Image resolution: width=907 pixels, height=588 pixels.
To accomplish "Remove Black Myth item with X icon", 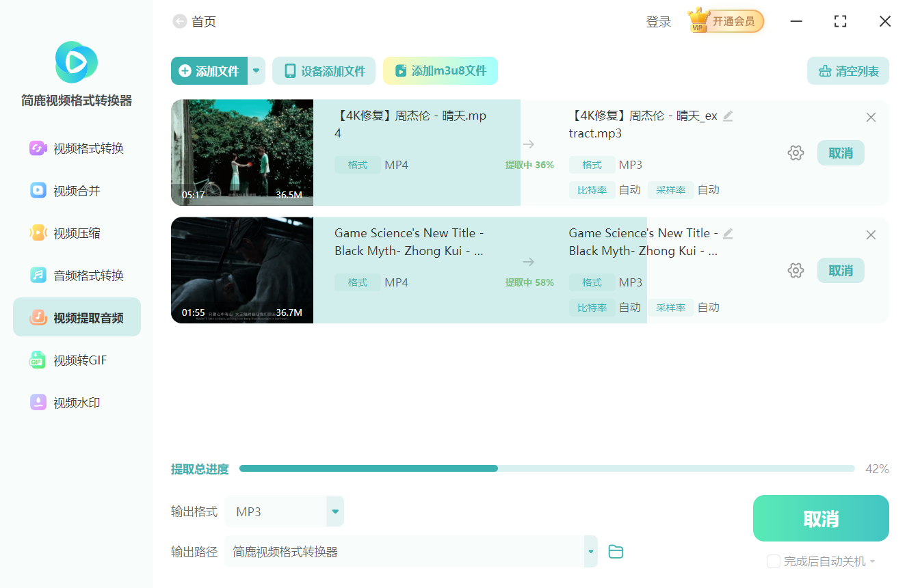I will pyautogui.click(x=871, y=235).
